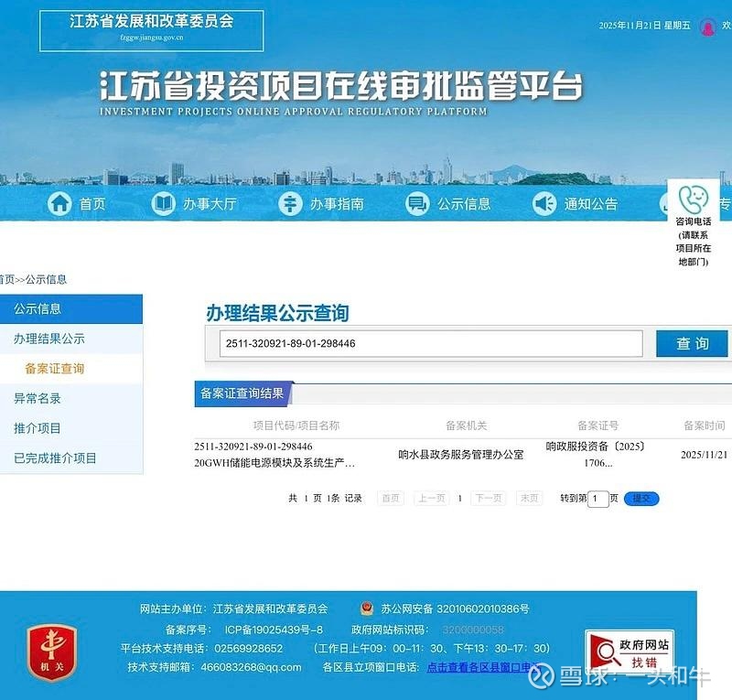The width and height of the screenshot is (732, 700).
Task: Click the 通知公告 megaphone icon
Action: coord(546,204)
